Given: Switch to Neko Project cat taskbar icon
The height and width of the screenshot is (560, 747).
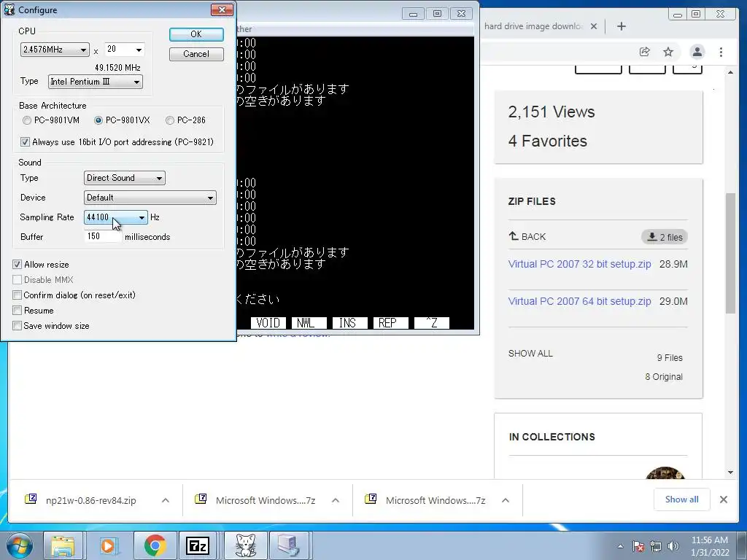Looking at the screenshot, I should [x=246, y=545].
